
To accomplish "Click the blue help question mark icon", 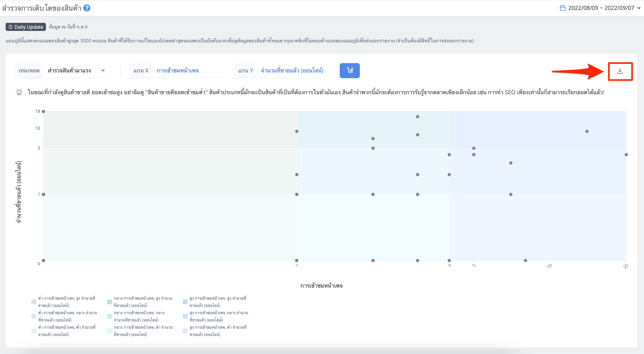I will pos(87,8).
